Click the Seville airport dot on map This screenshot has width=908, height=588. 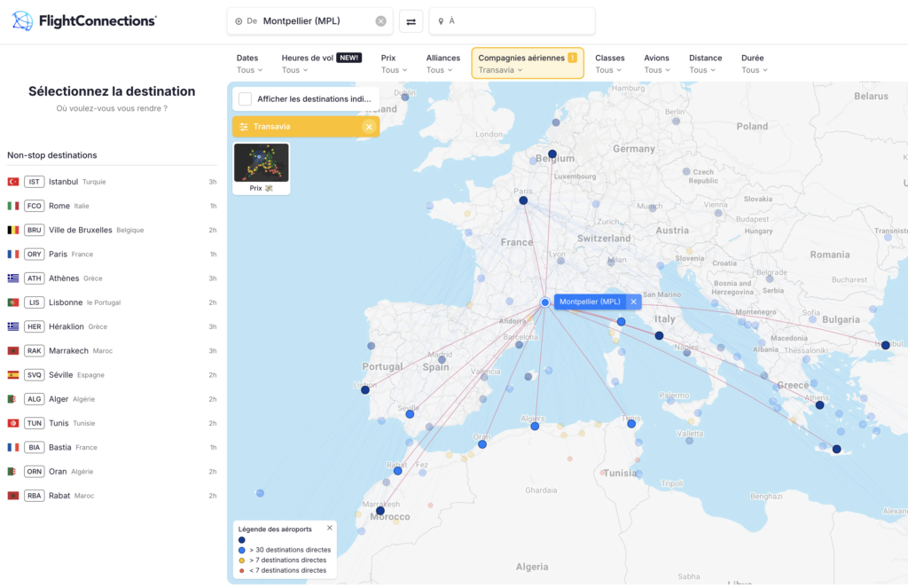[x=410, y=414]
